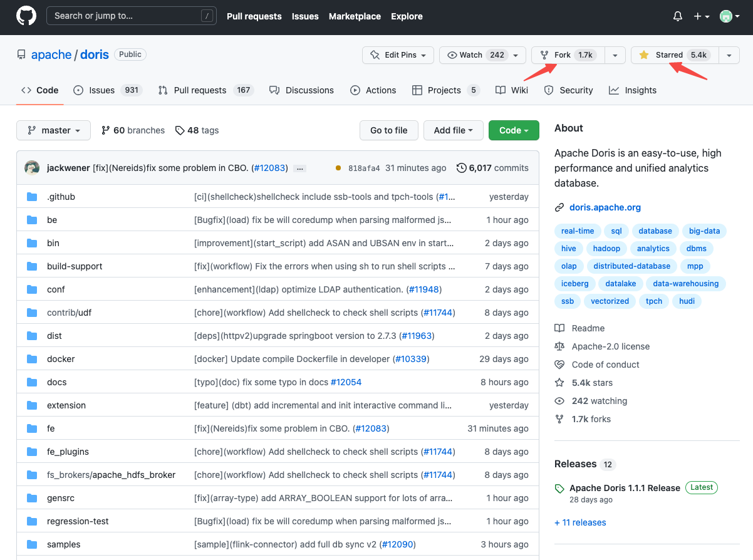This screenshot has width=753, height=560.
Task: Open Issues in top navigation
Action: tap(305, 16)
